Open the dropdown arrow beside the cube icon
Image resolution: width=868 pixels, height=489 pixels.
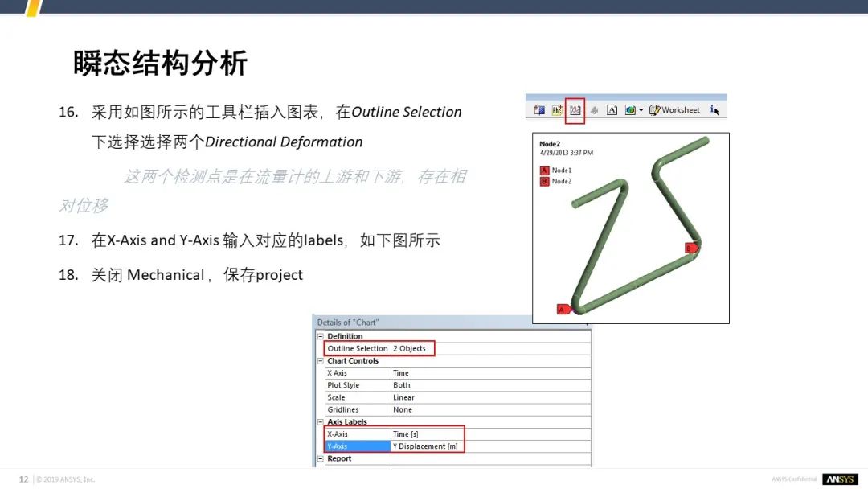click(x=641, y=110)
